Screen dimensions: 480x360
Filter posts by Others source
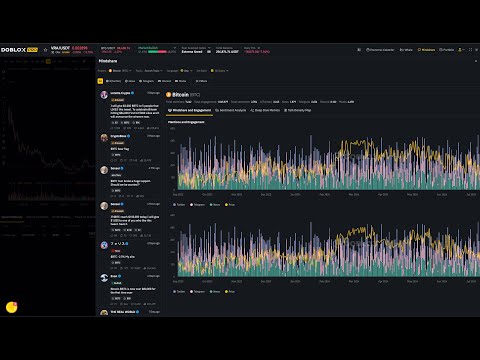201,81
